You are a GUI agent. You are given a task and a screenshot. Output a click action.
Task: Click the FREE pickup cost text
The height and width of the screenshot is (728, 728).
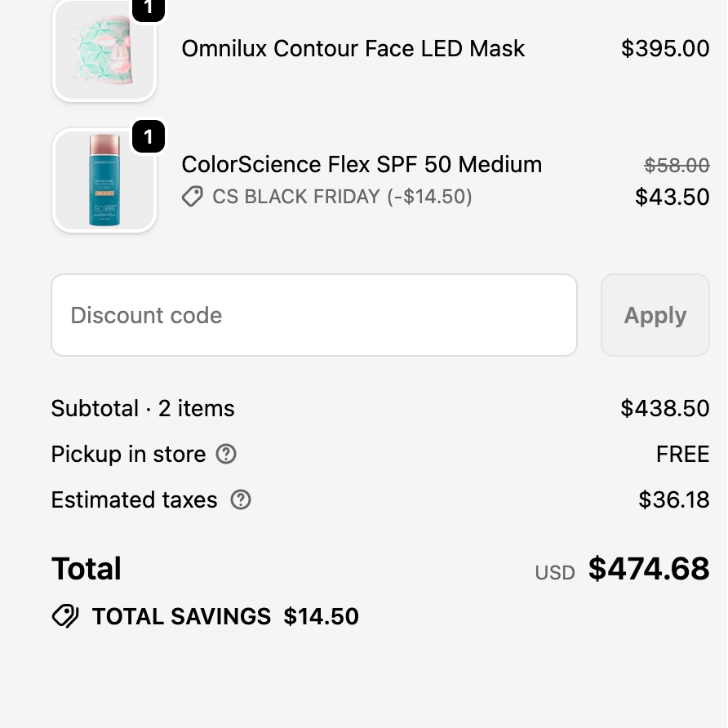[x=682, y=454]
